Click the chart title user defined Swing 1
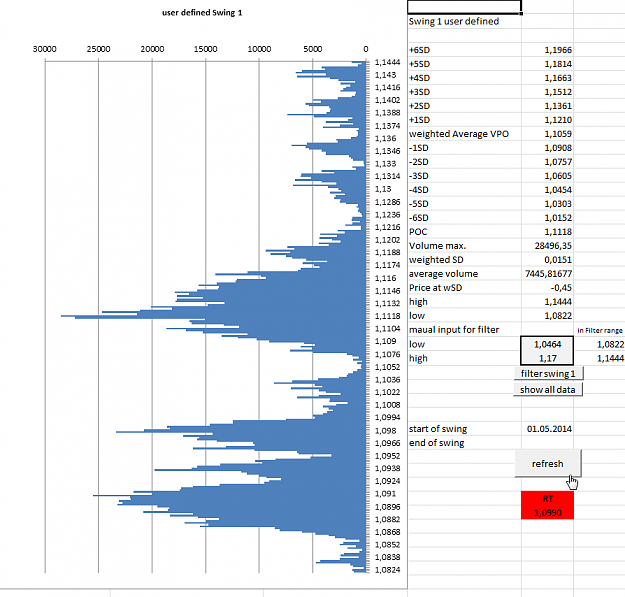Screen dimensions: 625x597 point(202,12)
